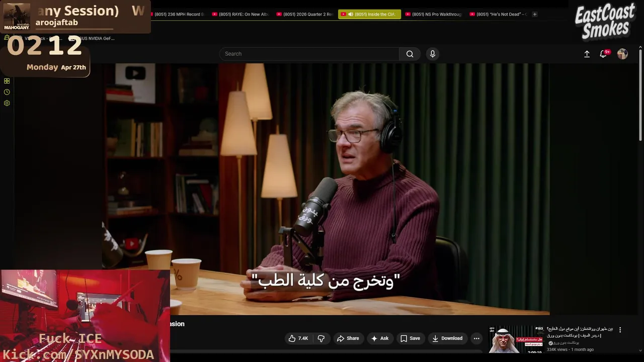Open the sidebar settings gear icon

[x=7, y=103]
